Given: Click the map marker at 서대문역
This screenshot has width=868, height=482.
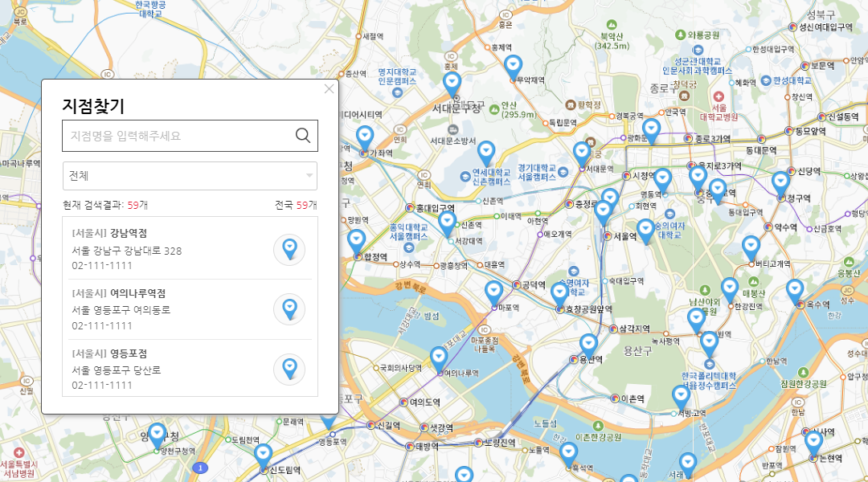Looking at the screenshot, I should click(581, 154).
